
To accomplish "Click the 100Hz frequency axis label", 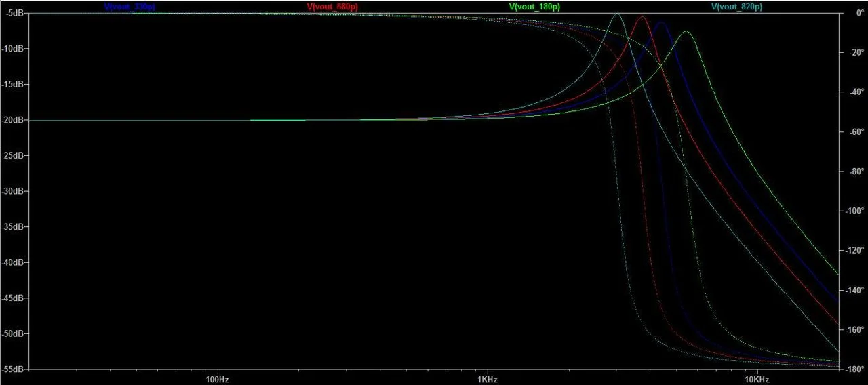I will click(217, 378).
